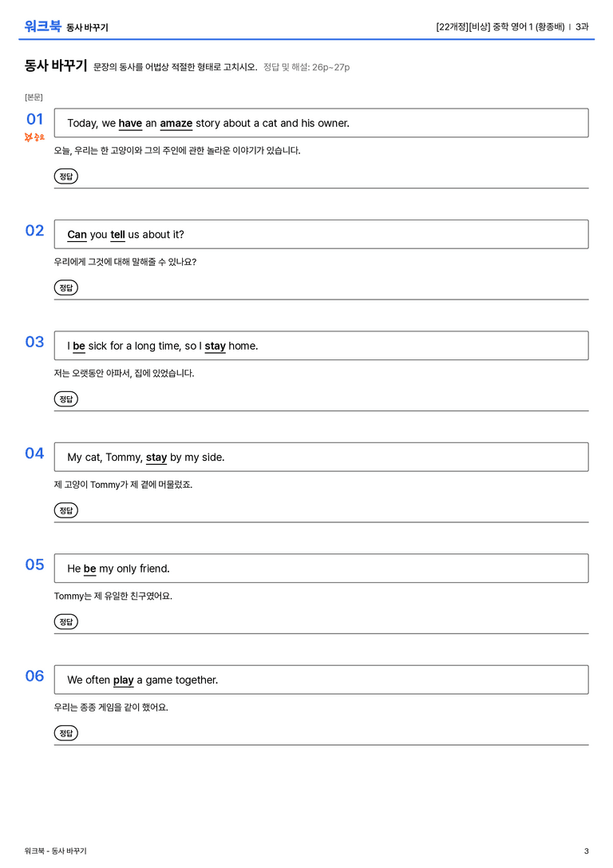Select the sentence box 'I be sick for a long time'
The width and height of the screenshot is (613, 868).
(321, 346)
